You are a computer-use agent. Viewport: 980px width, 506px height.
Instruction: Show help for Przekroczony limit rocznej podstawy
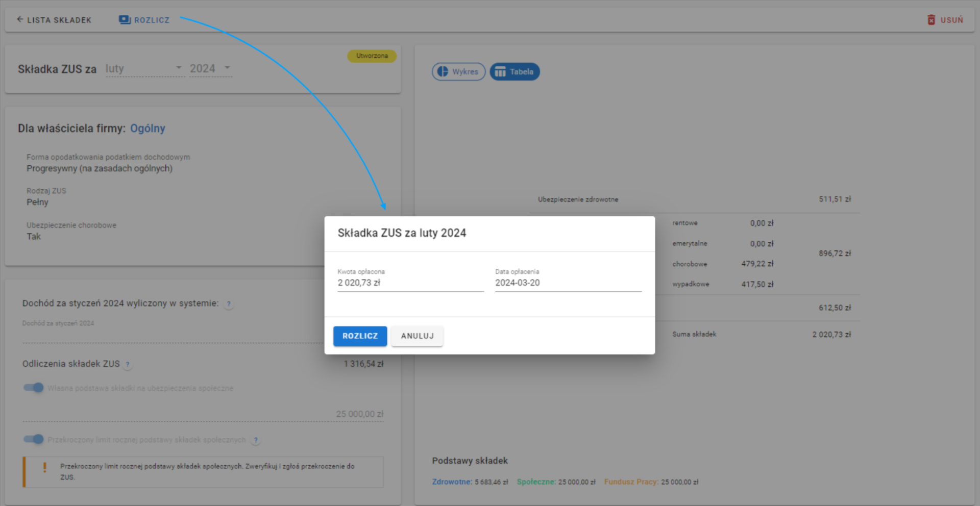[x=256, y=440]
